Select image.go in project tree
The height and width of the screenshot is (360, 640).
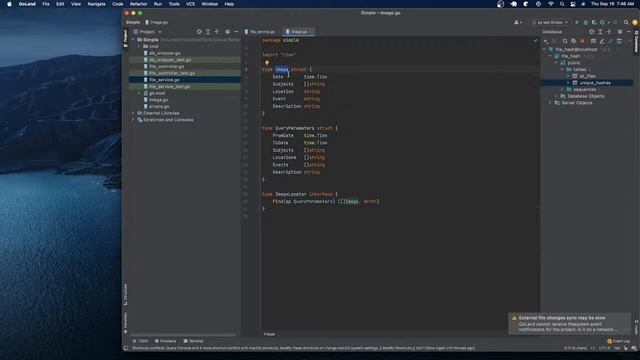click(158, 100)
